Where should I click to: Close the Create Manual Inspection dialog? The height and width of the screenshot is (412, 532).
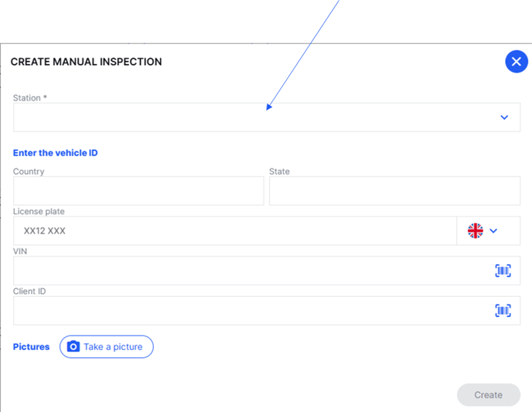coord(516,62)
